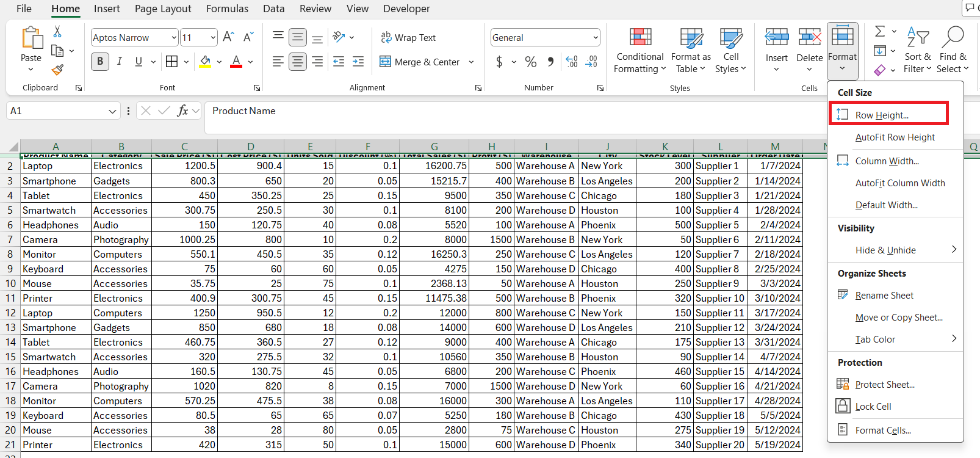Toggle Italic formatting
980x458 pixels.
point(120,62)
